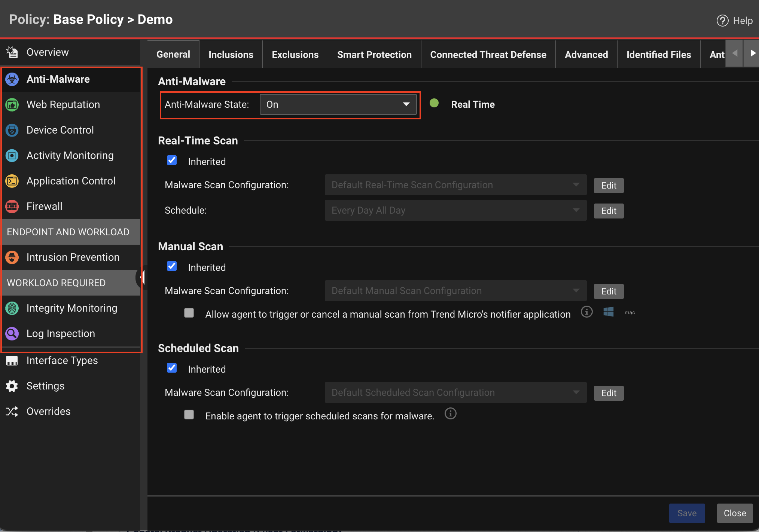Open the Every Day All Day schedule dropdown

(x=455, y=210)
